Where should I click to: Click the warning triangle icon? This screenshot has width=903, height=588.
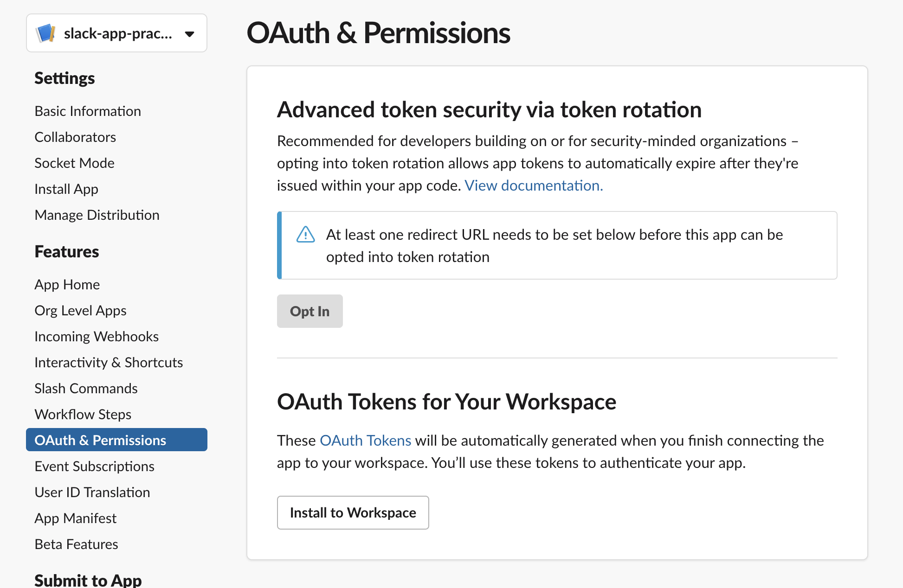coord(305,236)
